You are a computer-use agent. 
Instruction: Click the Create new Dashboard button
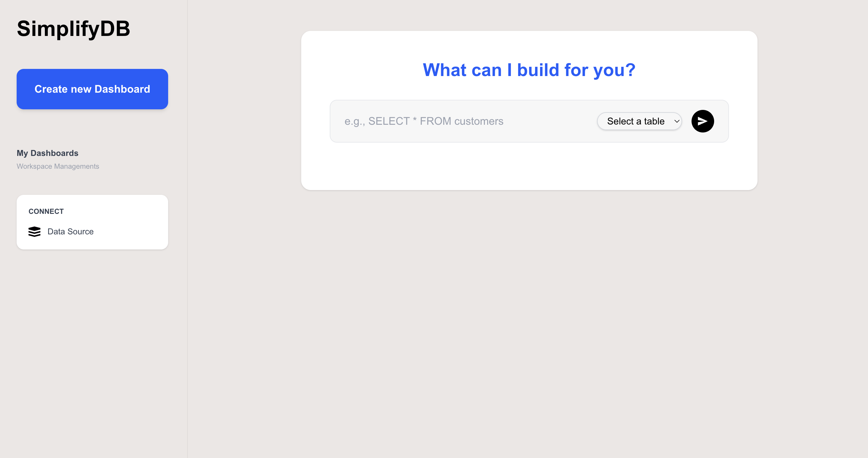92,89
